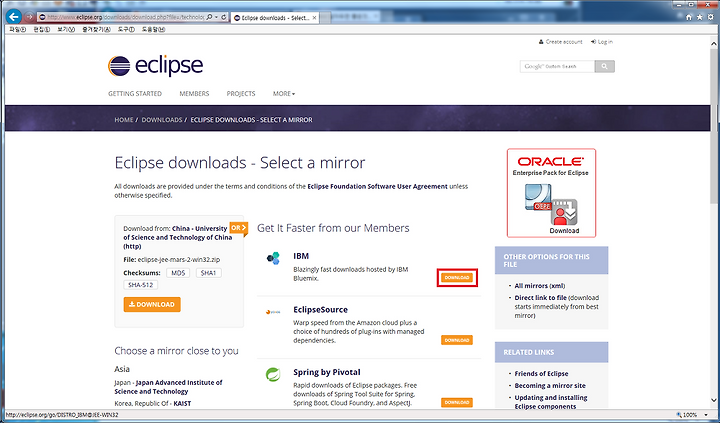The height and width of the screenshot is (423, 720).
Task: Click China - University of Science and Technology link
Action: coord(177,237)
